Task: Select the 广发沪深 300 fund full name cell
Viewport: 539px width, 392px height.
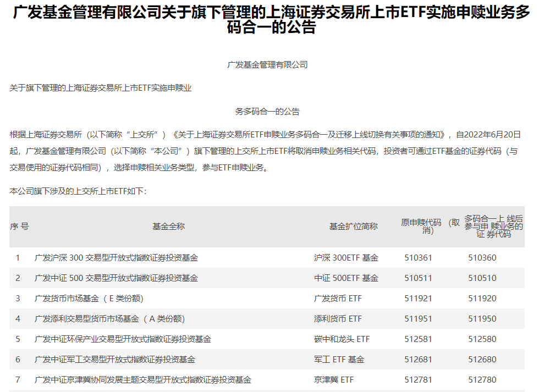Action: (116, 258)
